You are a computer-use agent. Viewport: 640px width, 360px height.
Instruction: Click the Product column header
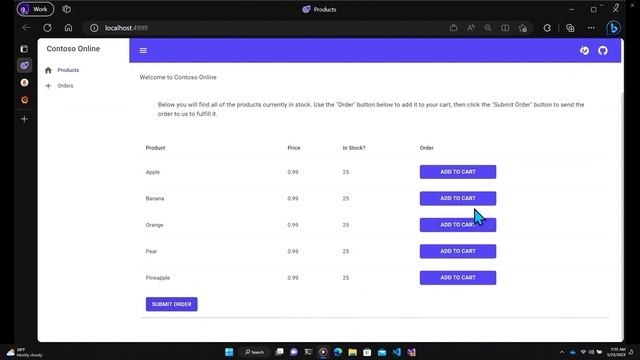click(x=156, y=148)
